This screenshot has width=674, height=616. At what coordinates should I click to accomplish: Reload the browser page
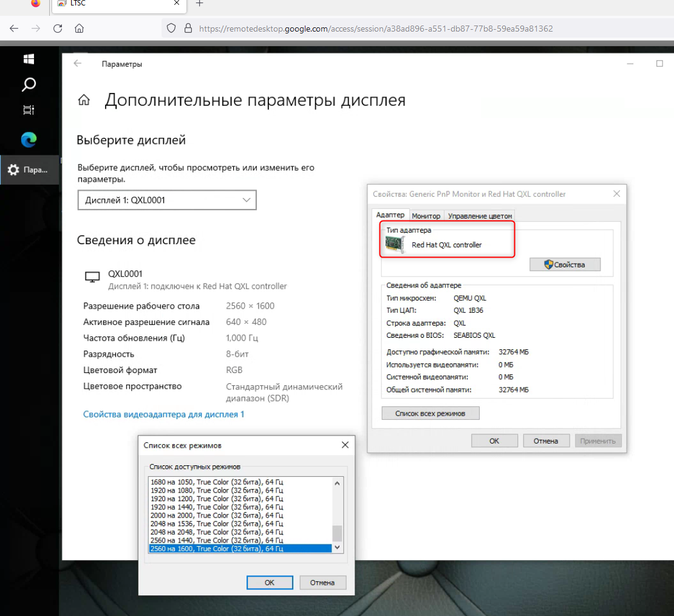pyautogui.click(x=58, y=29)
